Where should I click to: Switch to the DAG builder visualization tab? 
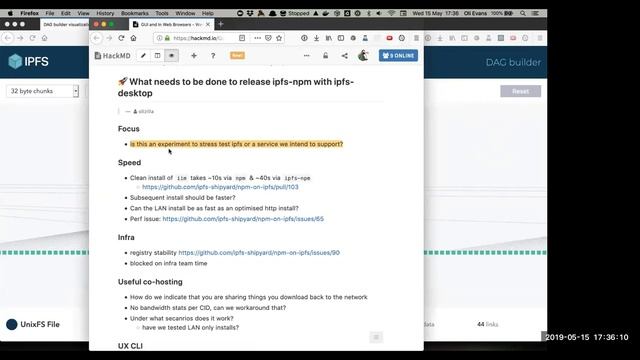coord(65,24)
